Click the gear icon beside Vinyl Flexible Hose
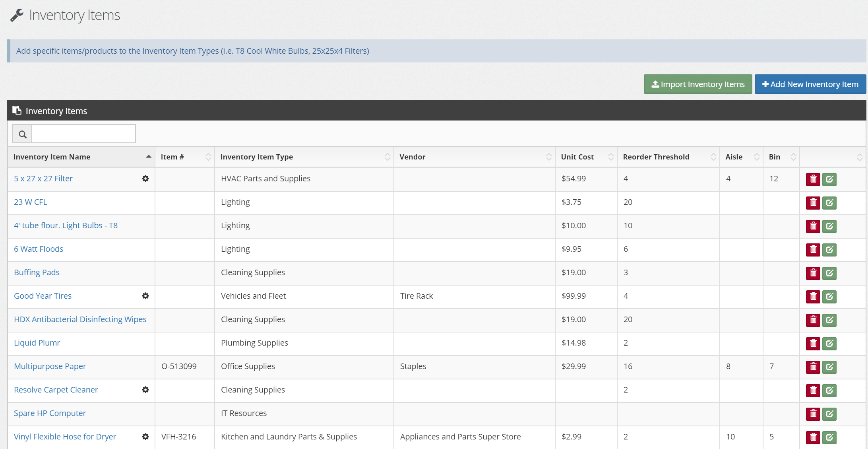Image resolution: width=868 pixels, height=449 pixels. click(145, 437)
